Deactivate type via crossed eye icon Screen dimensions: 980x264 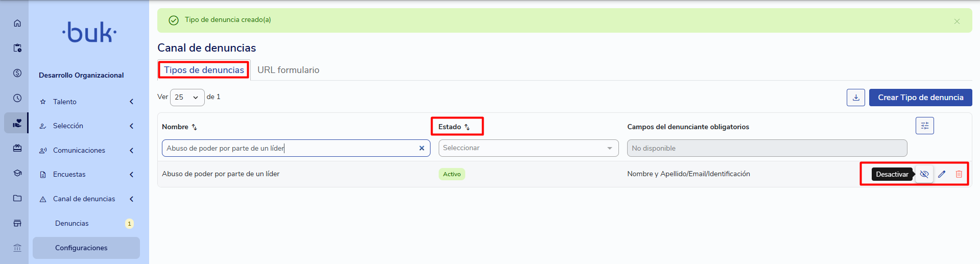pyautogui.click(x=924, y=174)
